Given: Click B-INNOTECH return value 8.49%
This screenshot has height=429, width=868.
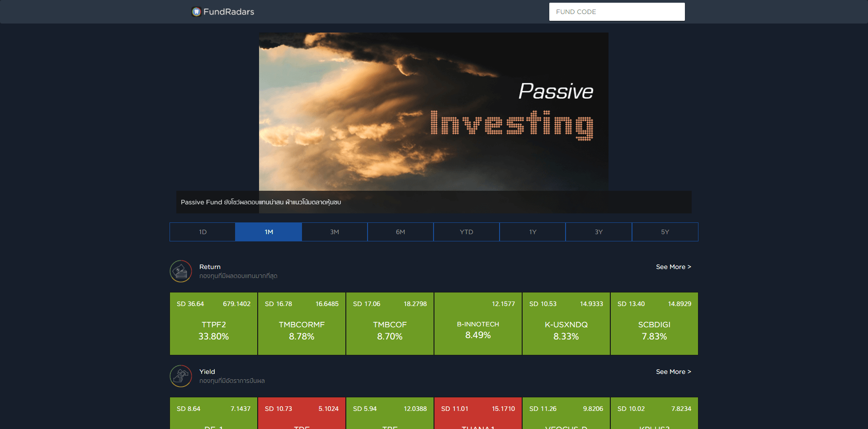Looking at the screenshot, I should pyautogui.click(x=478, y=335).
